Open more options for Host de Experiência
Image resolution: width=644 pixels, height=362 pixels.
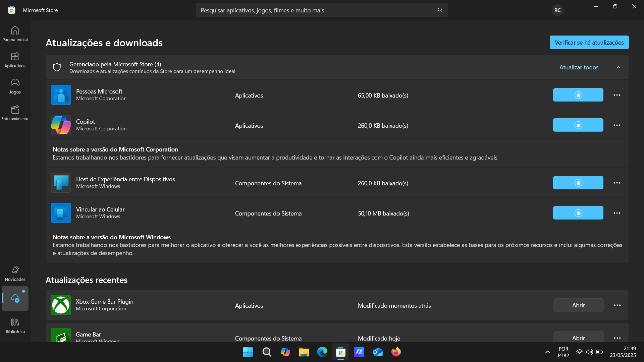tap(617, 183)
